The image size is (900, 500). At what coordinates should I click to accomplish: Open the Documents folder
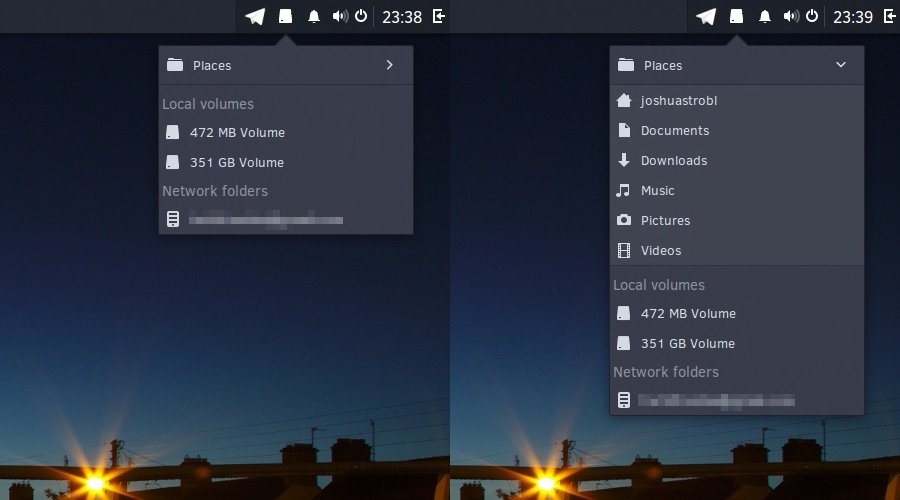[674, 131]
